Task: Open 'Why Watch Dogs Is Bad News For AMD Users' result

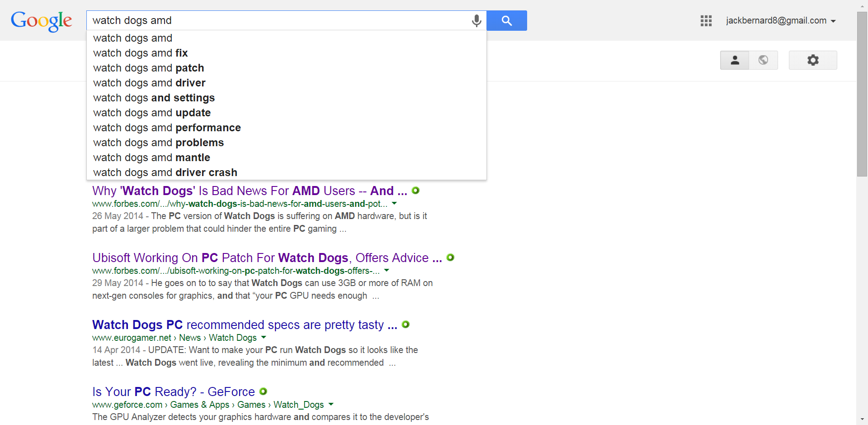Action: tap(250, 191)
